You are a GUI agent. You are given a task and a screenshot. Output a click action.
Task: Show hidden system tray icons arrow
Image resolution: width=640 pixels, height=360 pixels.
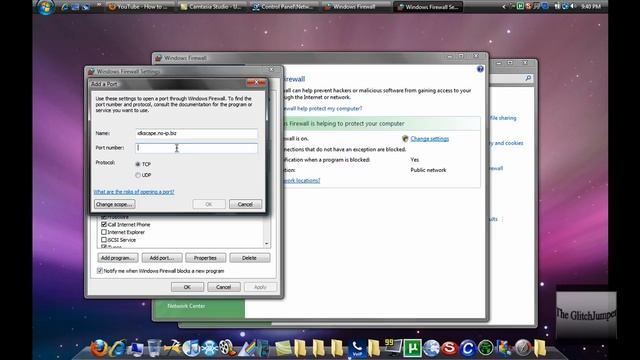(x=504, y=7)
